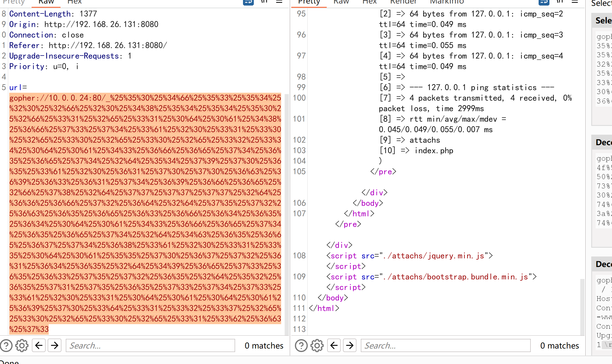This screenshot has width=612, height=364.
Task: Switch response view to Raw tab
Action: pyautogui.click(x=341, y=2)
